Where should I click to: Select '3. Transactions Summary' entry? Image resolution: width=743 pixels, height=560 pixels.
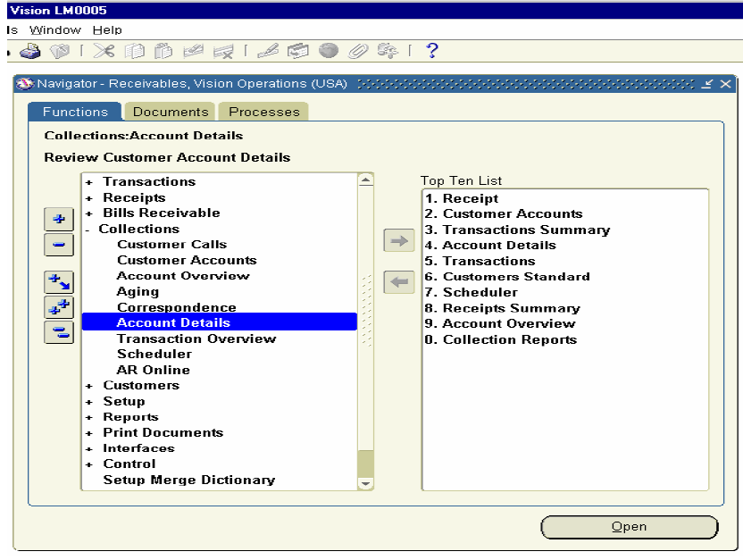pos(517,230)
